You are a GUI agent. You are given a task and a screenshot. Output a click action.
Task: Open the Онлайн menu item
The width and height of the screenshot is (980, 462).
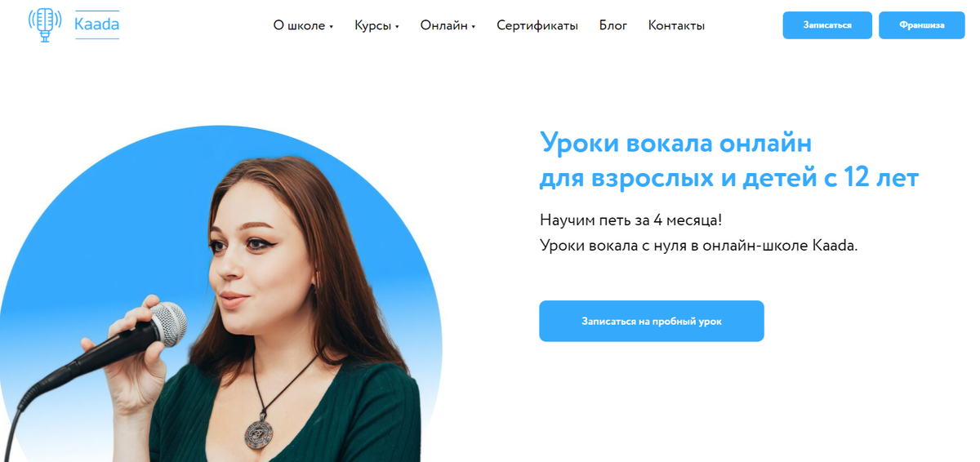(x=444, y=25)
